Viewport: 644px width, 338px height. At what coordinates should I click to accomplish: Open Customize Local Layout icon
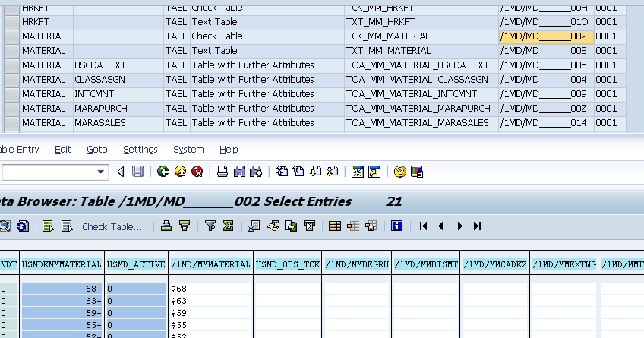point(416,172)
